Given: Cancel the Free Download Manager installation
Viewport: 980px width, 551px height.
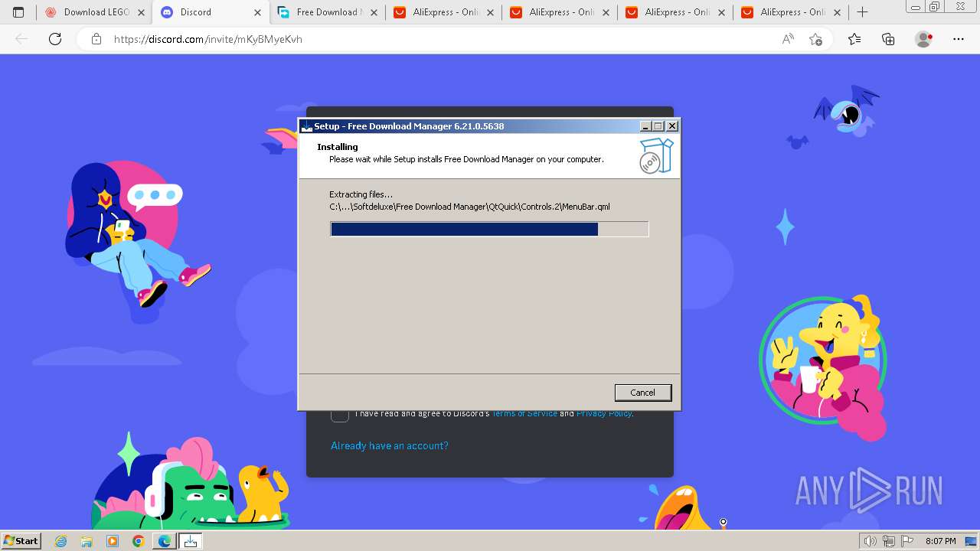Looking at the screenshot, I should point(642,393).
